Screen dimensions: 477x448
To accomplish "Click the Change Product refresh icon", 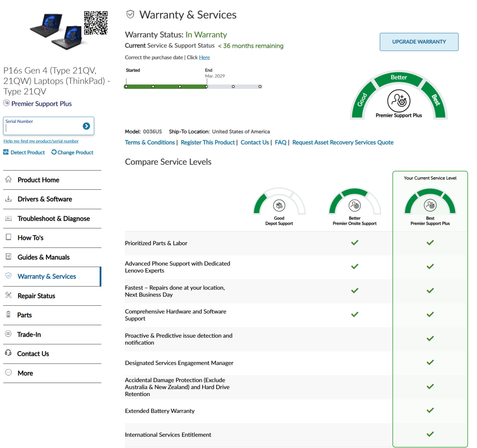I will (54, 152).
